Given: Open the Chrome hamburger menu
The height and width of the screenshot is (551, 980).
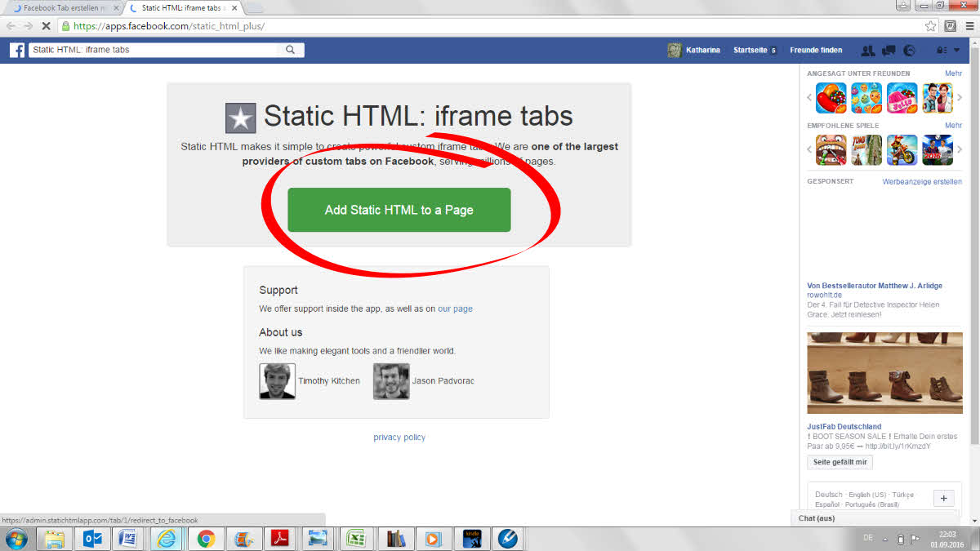Looking at the screenshot, I should point(968,26).
